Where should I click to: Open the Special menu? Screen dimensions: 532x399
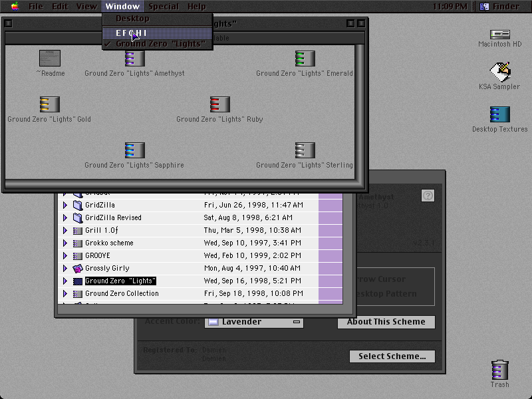click(164, 6)
